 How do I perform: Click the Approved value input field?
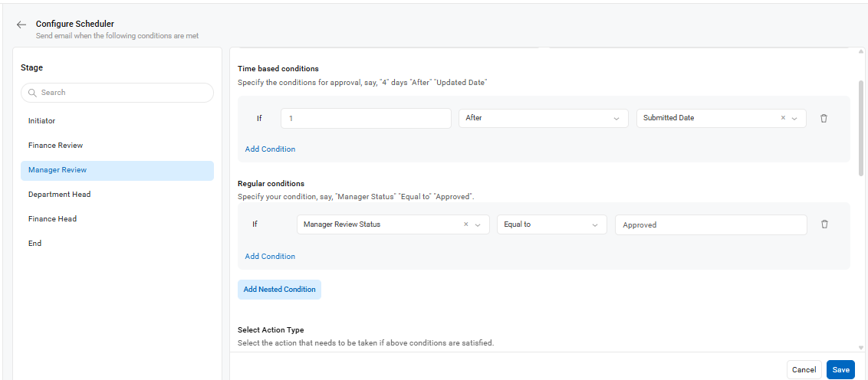coord(711,224)
